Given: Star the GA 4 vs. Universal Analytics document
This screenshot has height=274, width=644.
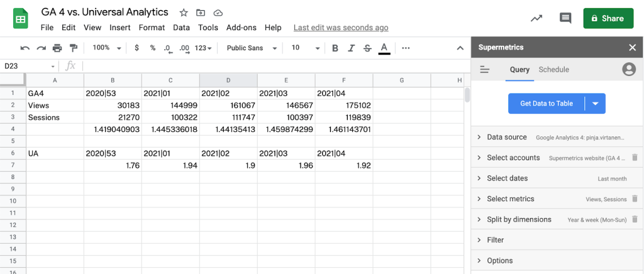Looking at the screenshot, I should tap(184, 13).
